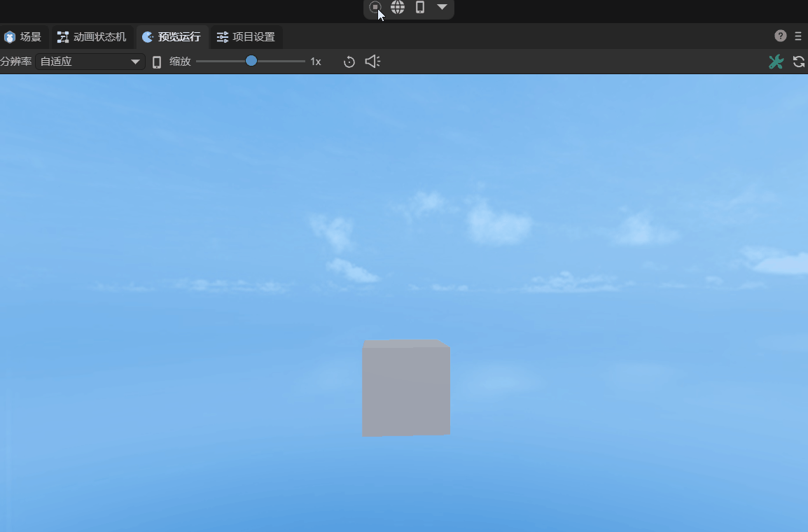Select the 预览运行 tab
The width and height of the screenshot is (808, 532).
[172, 37]
